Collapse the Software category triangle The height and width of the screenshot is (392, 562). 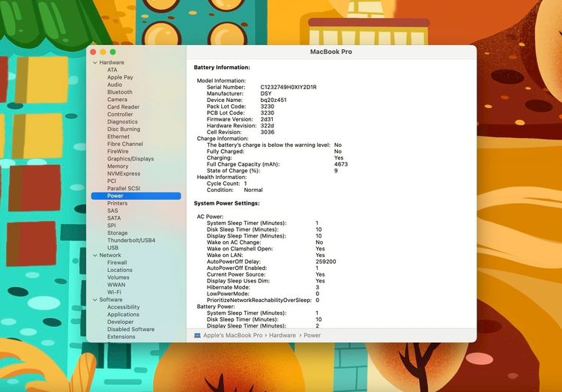click(x=94, y=300)
